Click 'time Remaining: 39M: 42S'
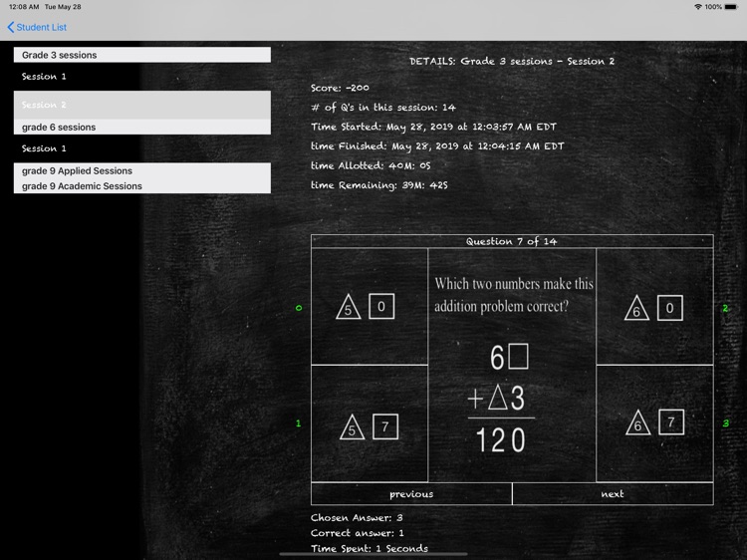The width and height of the screenshot is (747, 560). pos(379,185)
